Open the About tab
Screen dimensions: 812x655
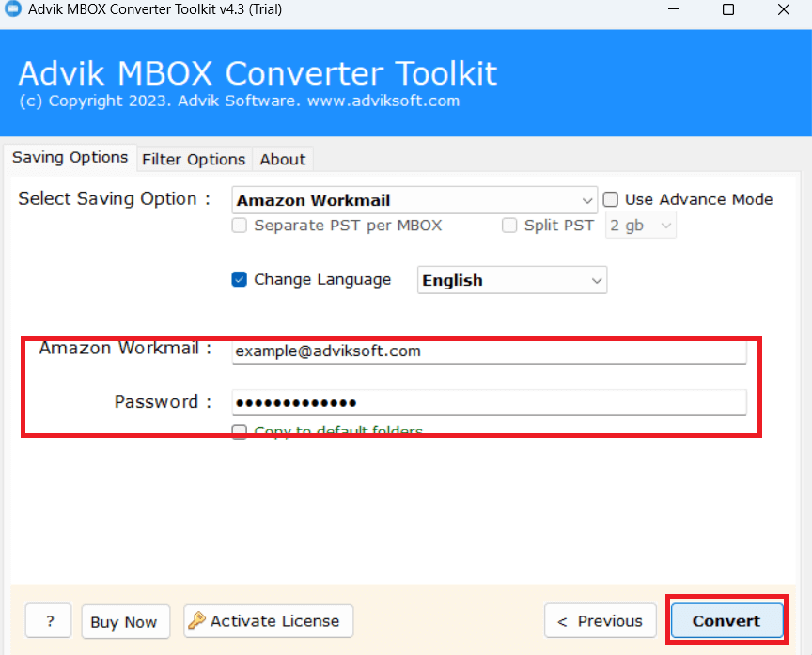283,160
